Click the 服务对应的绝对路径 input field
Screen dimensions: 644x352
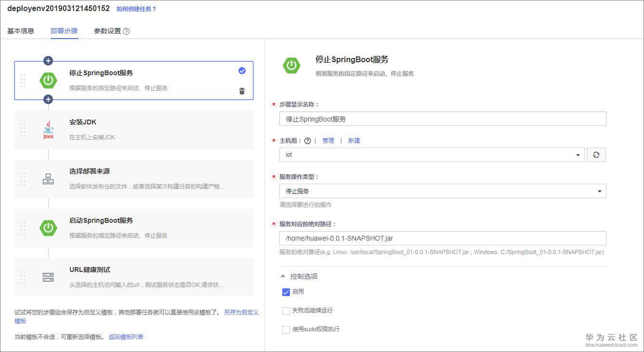pyautogui.click(x=443, y=238)
